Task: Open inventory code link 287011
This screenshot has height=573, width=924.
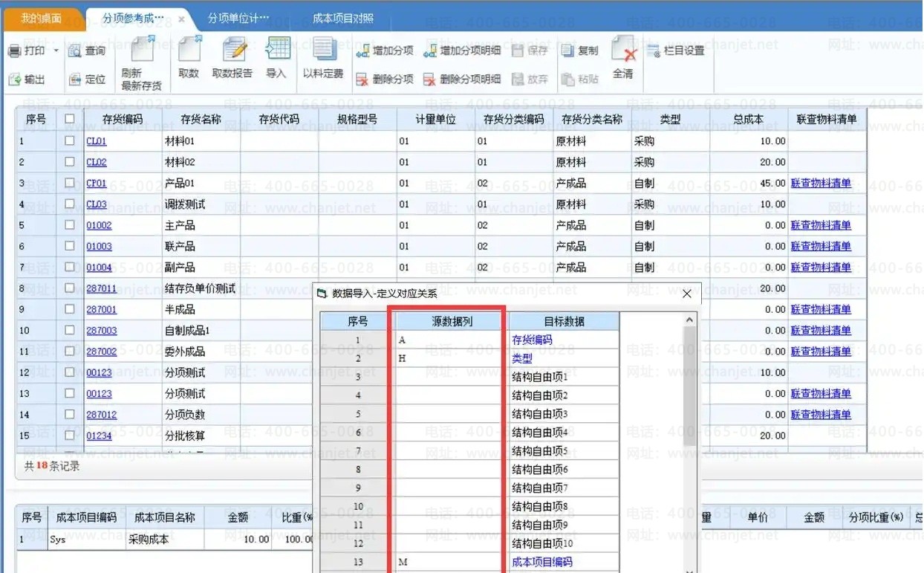Action: click(x=101, y=288)
